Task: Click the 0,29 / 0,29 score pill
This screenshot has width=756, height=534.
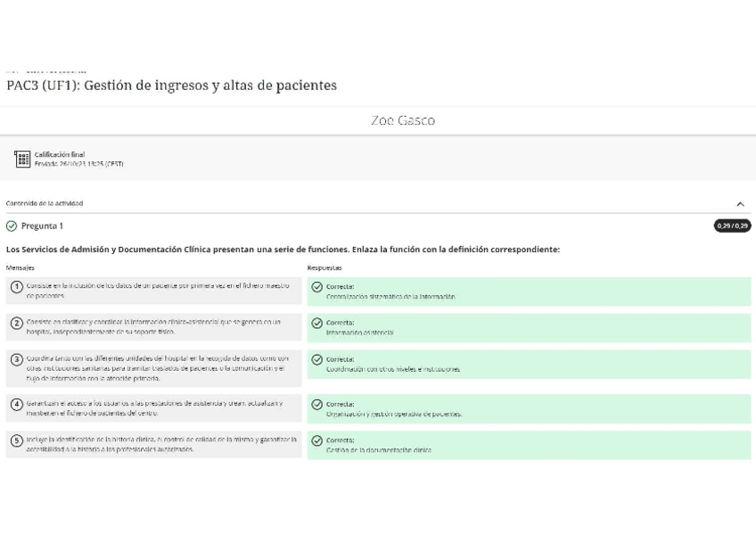Action: [733, 226]
